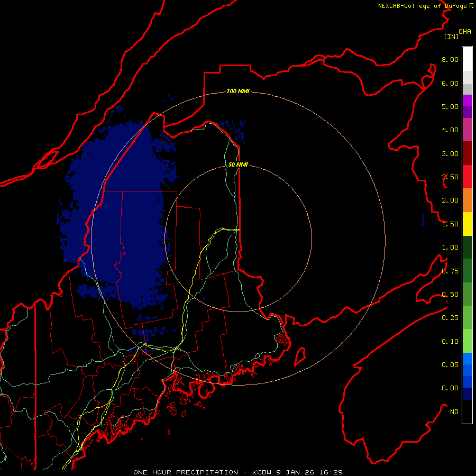Click the 8.00 legend value
Viewport: 476px width, 476px height.
pos(450,59)
